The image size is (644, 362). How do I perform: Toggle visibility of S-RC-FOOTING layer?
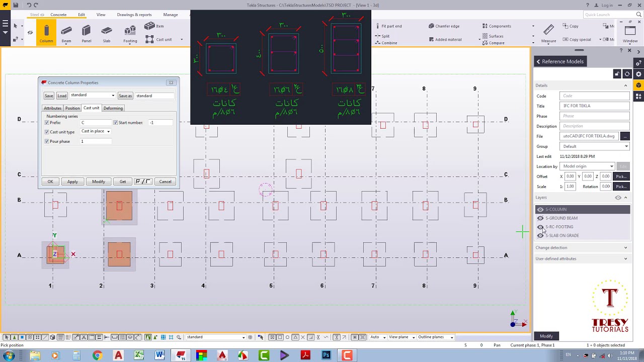pos(540,227)
